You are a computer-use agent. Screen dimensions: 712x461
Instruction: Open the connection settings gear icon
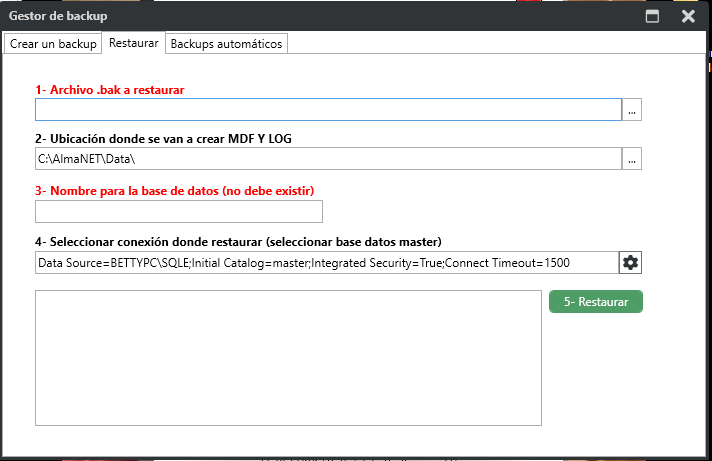click(x=630, y=262)
